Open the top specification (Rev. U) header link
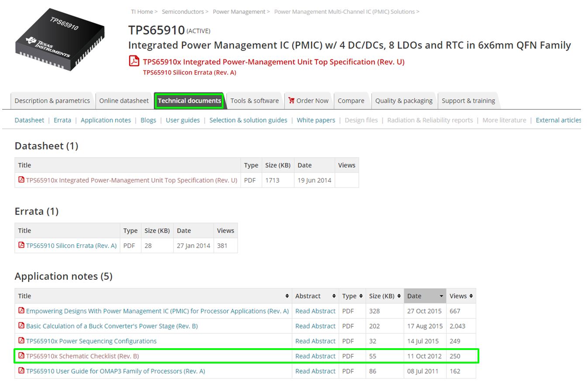Screen dimensions: 588x384 (274, 62)
